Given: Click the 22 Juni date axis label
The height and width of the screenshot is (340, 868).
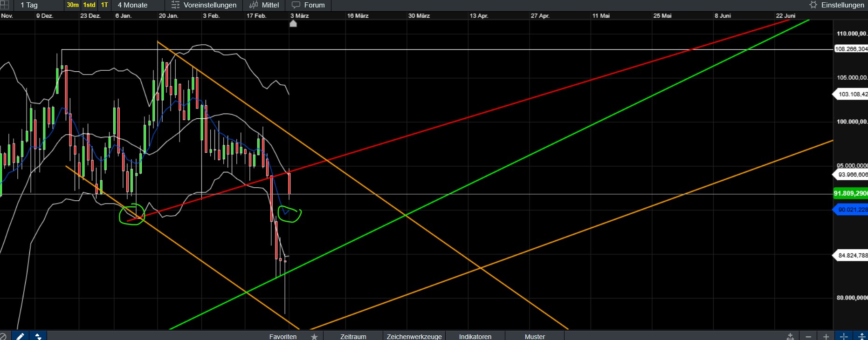Looking at the screenshot, I should pyautogui.click(x=785, y=16).
